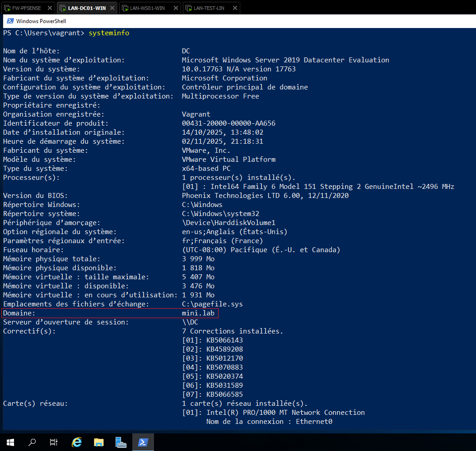Click the 'KB5012170' hotfix entry
Viewport: 476px width, 451px height.
(x=224, y=358)
